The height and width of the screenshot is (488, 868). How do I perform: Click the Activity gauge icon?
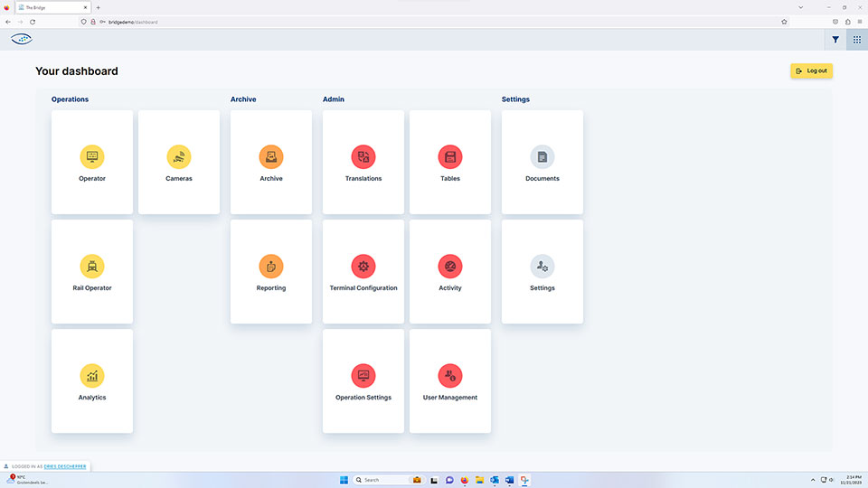pyautogui.click(x=450, y=266)
